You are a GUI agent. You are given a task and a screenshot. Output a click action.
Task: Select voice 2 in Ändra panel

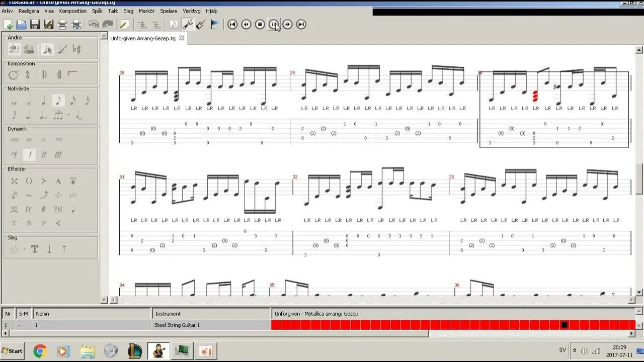coord(29,49)
